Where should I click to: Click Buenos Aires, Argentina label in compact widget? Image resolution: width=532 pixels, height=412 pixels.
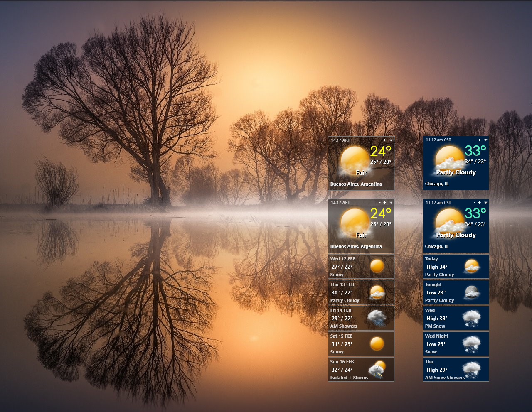point(356,184)
